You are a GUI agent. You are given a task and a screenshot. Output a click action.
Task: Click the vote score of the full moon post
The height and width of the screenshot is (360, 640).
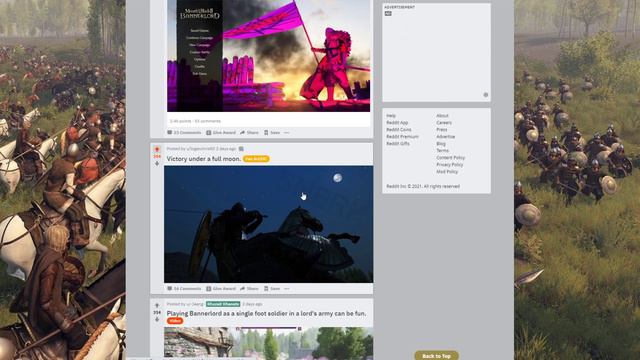[x=157, y=156]
